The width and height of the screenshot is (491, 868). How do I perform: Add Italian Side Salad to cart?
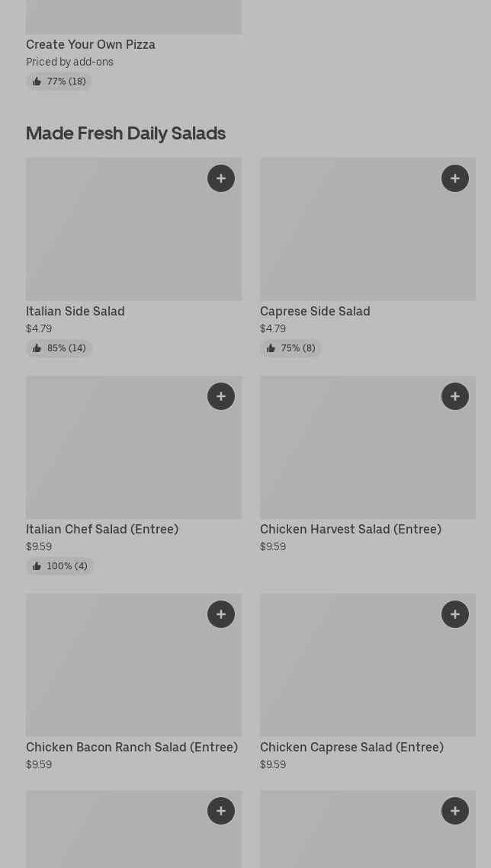click(221, 178)
